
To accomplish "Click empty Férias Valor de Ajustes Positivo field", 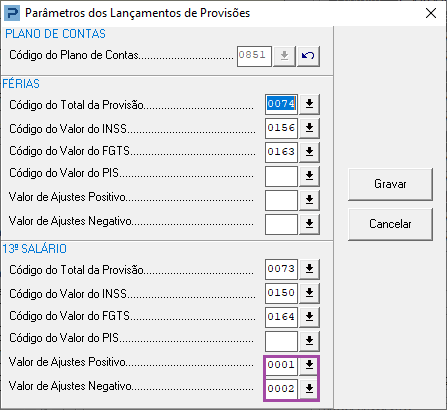I will pos(281,200).
